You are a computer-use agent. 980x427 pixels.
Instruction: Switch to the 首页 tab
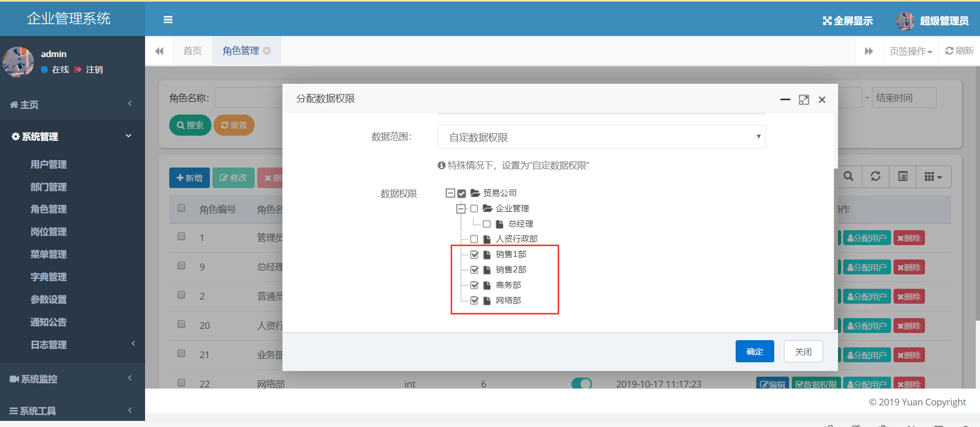tap(192, 51)
